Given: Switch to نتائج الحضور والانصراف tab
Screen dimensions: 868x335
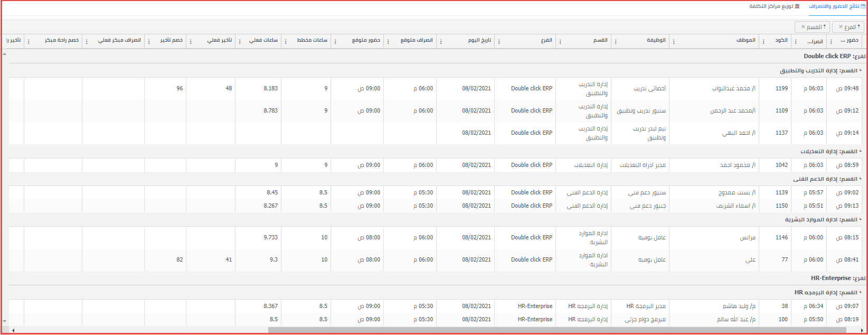Looking at the screenshot, I should pyautogui.click(x=837, y=6).
